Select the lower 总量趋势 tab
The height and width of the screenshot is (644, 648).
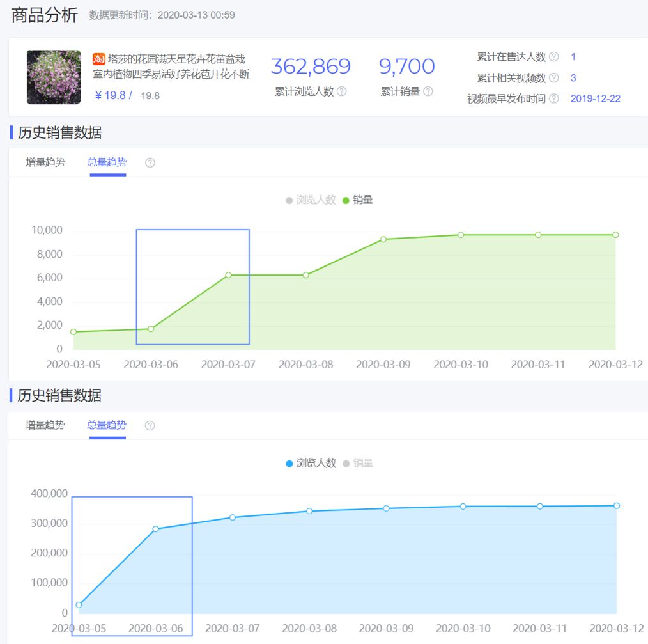pos(107,425)
